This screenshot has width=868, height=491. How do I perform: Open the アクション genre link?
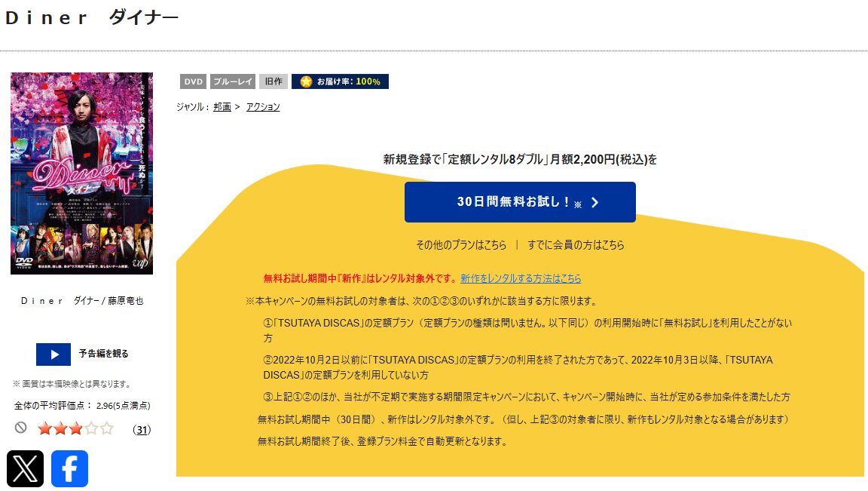point(262,106)
